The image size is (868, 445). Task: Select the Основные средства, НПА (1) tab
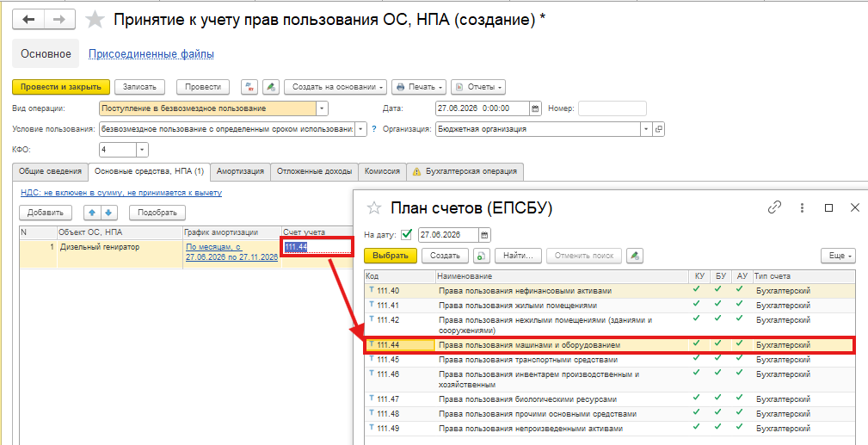[x=149, y=171]
